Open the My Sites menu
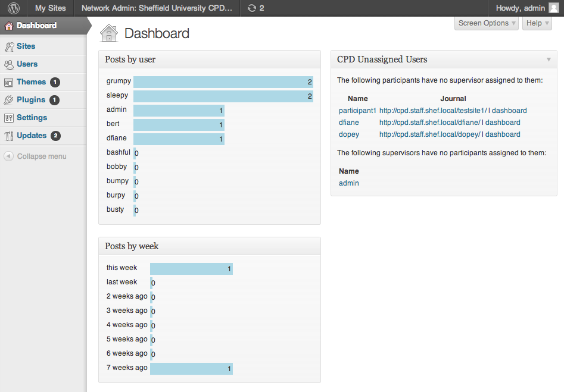Screen dimensions: 564x392 coord(51,8)
